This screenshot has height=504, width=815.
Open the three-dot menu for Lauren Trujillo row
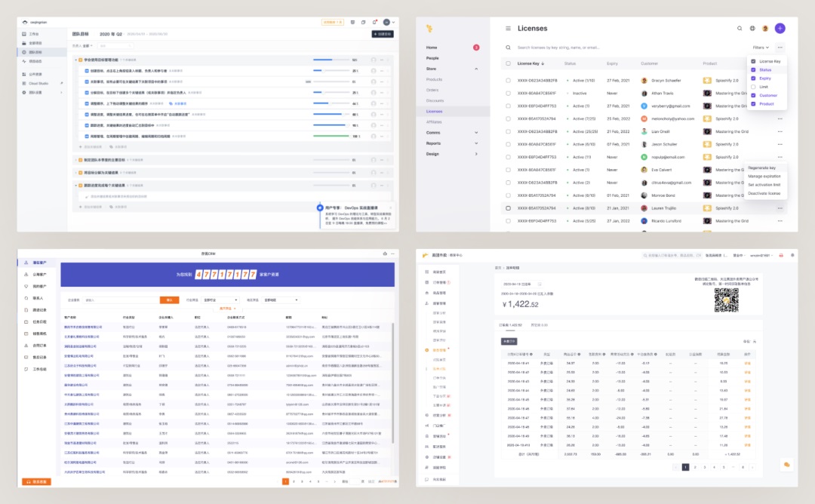[x=780, y=208]
